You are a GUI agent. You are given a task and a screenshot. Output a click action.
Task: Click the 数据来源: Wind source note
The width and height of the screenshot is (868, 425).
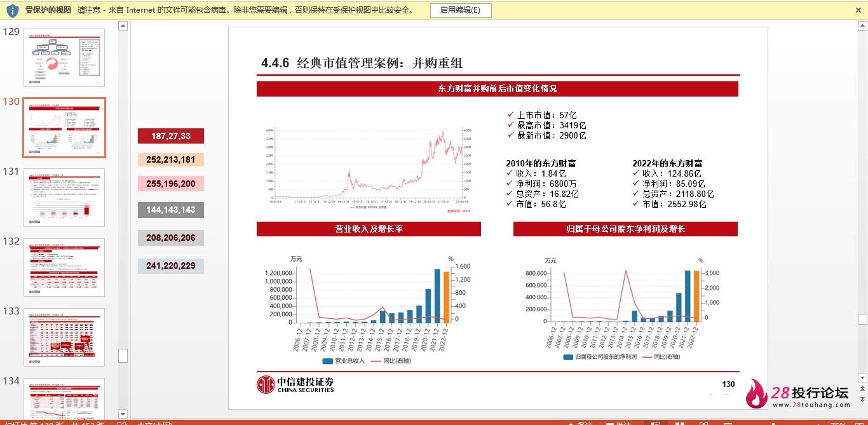(x=458, y=211)
